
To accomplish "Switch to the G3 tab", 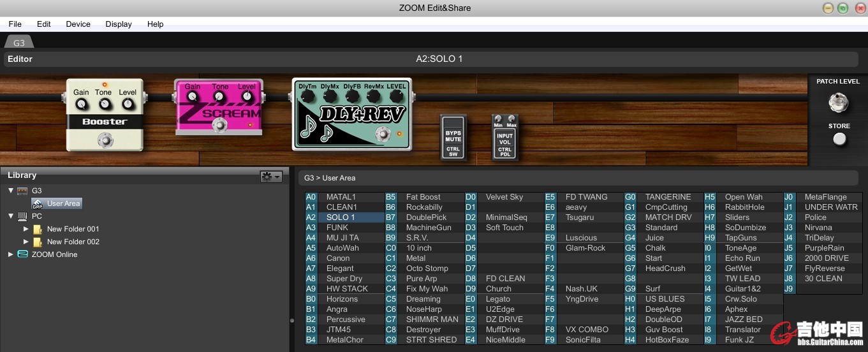I will coord(19,43).
